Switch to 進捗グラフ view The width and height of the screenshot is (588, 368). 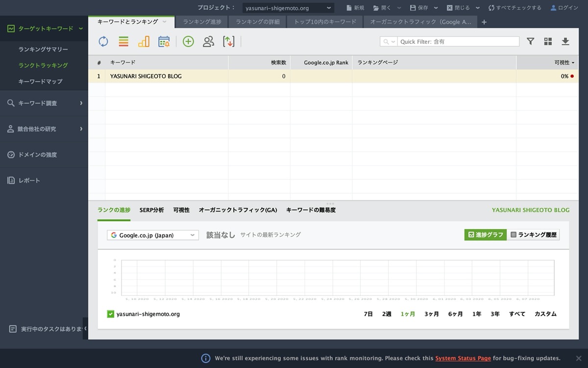486,235
